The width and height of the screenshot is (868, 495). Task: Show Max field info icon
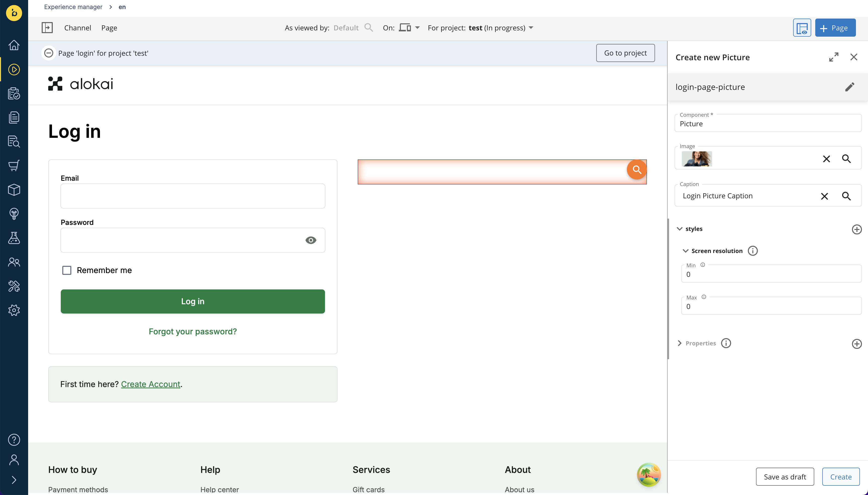(704, 297)
